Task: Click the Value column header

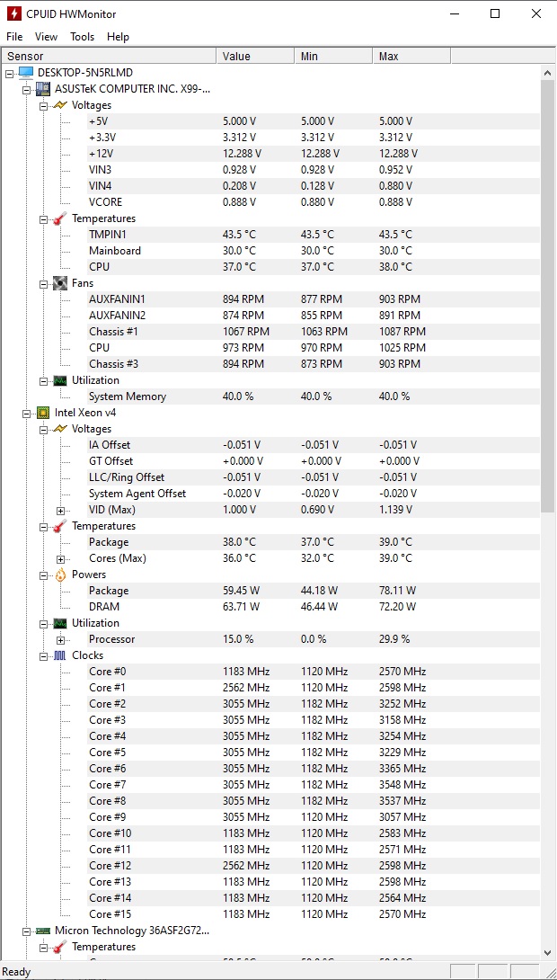Action: [254, 57]
